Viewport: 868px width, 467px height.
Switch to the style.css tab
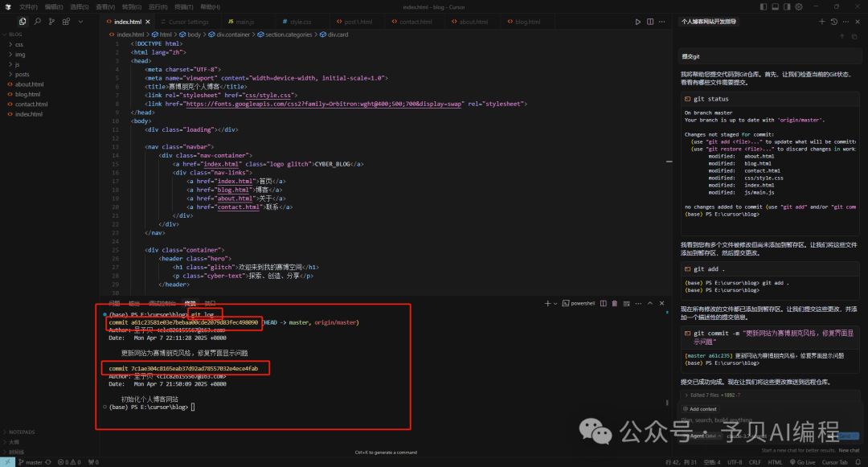300,22
